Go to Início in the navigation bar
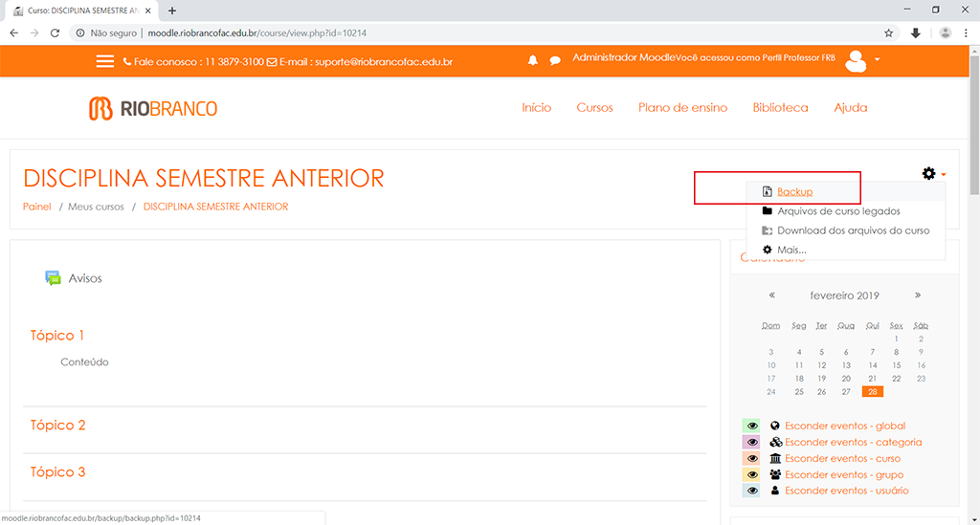Image resolution: width=980 pixels, height=525 pixels. 536,107
